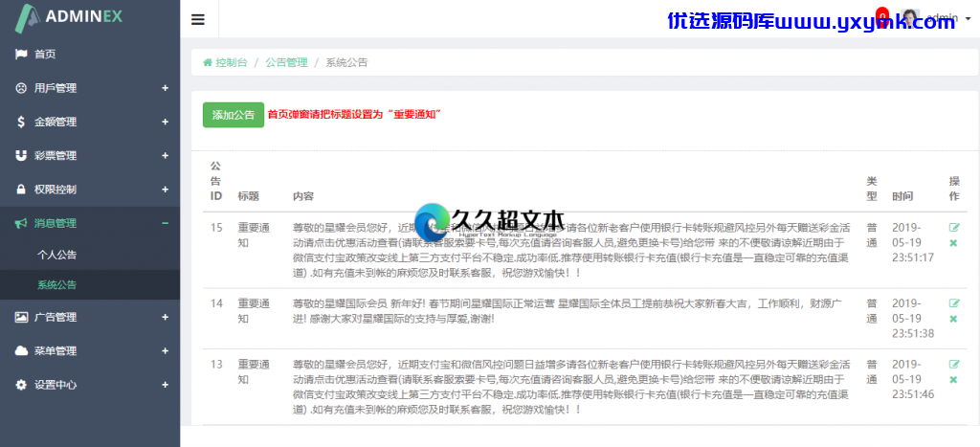Click the dollar icon beside 金额管理

click(x=21, y=122)
